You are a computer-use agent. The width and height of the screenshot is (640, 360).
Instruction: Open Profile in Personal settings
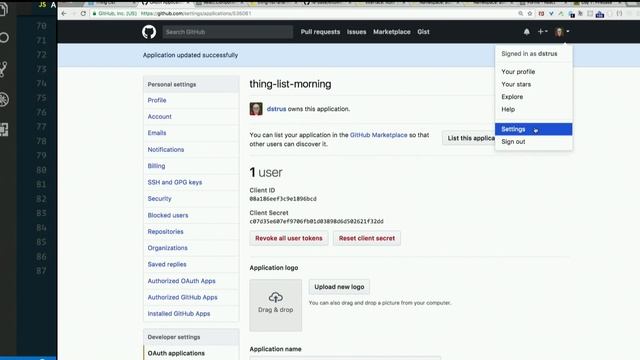[157, 100]
